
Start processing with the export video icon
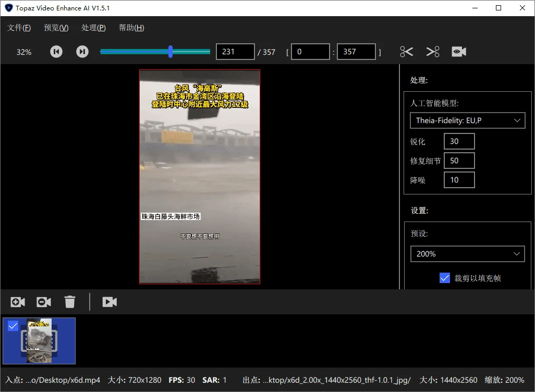tap(110, 302)
